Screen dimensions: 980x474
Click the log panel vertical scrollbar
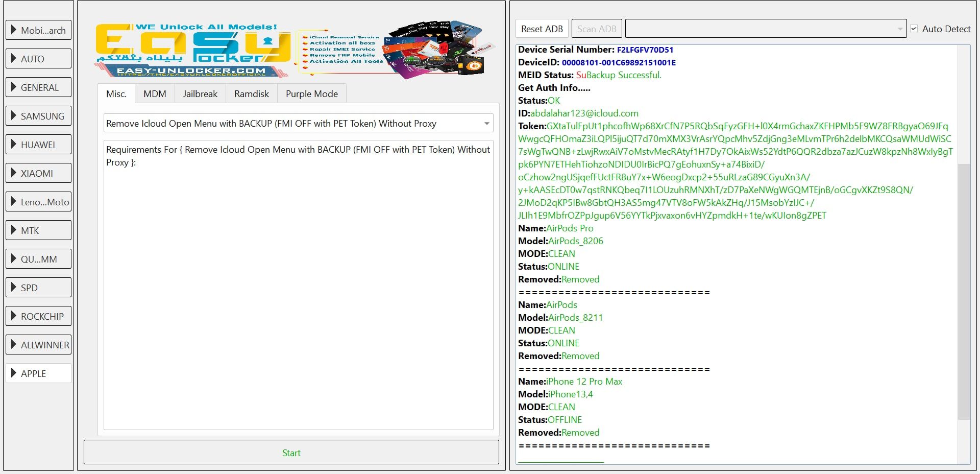pos(964,291)
